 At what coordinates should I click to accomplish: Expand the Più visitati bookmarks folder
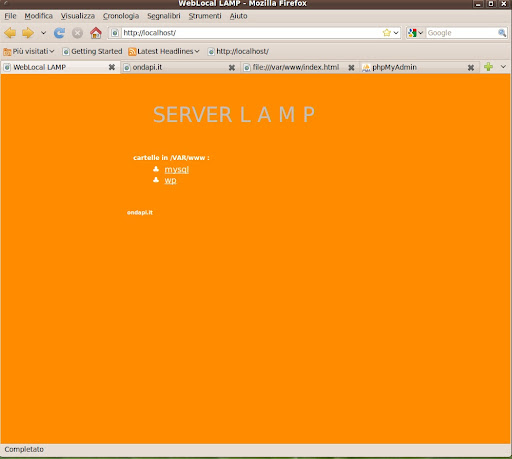coord(29,51)
